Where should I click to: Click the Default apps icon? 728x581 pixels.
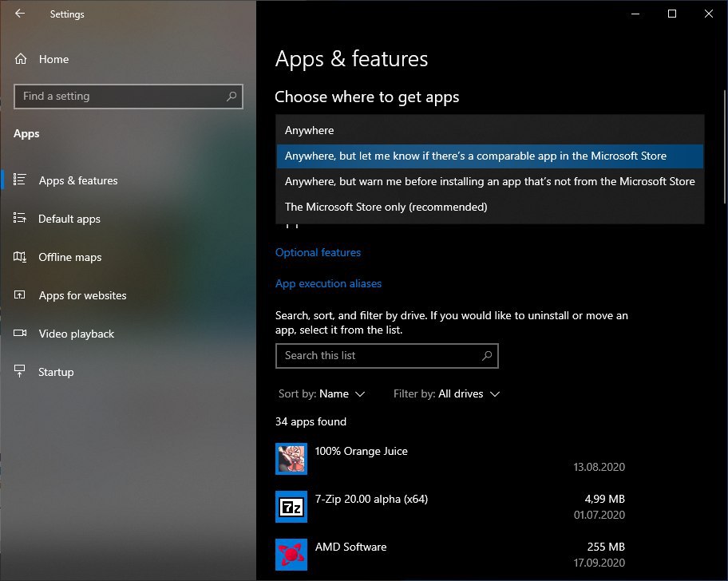(19, 218)
